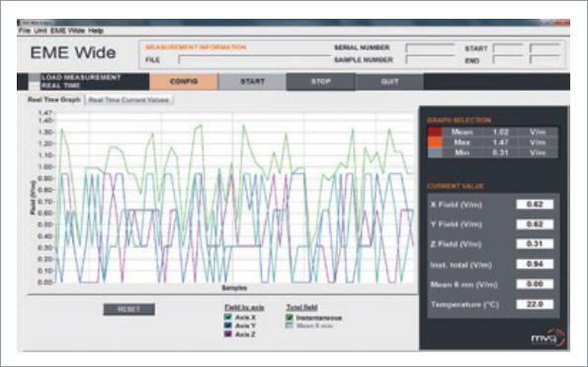Click the red Mean color swatch
This screenshot has width=588, height=367.
tap(435, 133)
